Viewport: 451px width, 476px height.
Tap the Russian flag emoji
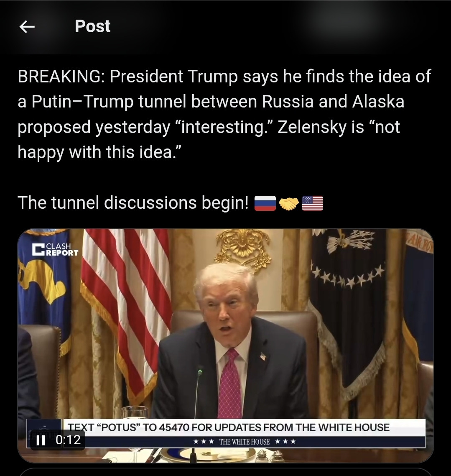[x=265, y=203]
